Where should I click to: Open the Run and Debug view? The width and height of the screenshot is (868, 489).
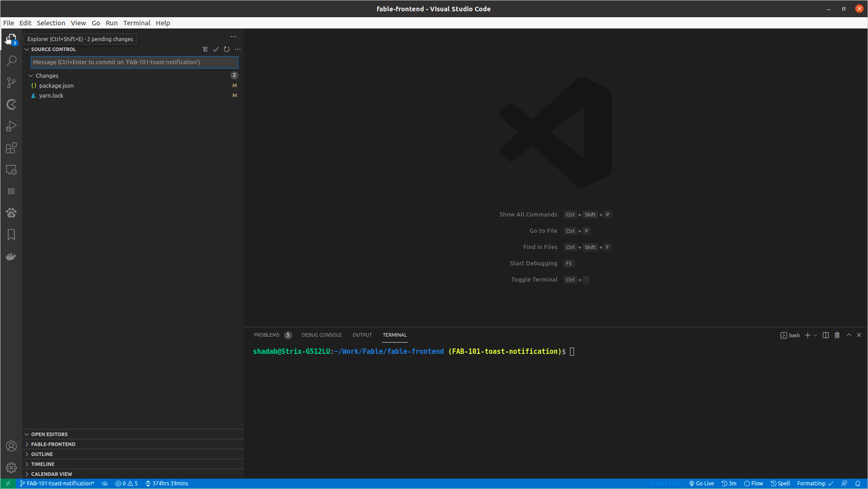coord(11,126)
